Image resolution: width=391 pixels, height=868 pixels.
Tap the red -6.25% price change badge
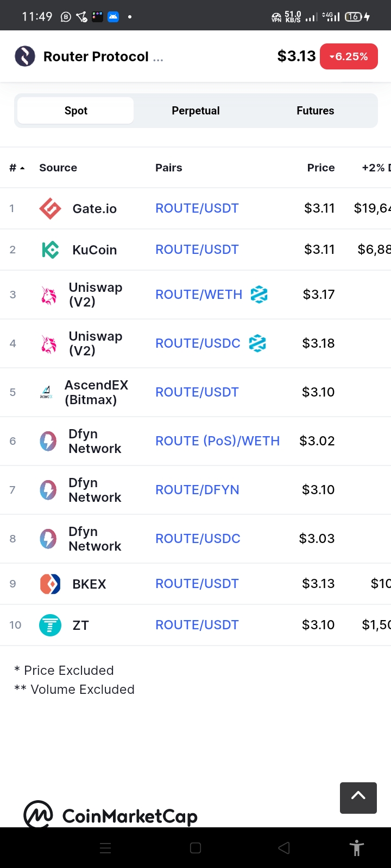pos(349,56)
